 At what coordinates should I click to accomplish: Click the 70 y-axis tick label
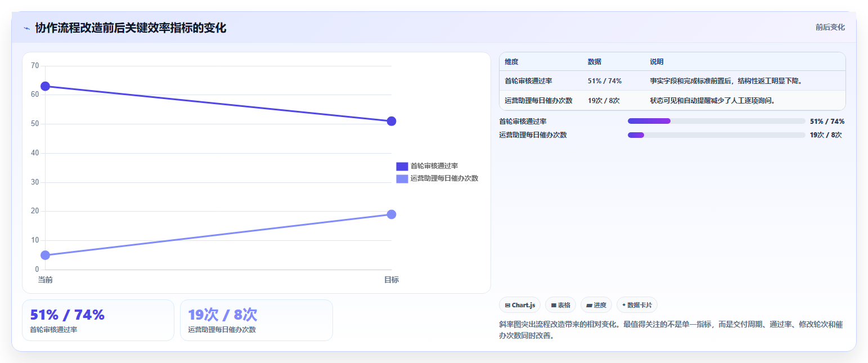coord(35,66)
